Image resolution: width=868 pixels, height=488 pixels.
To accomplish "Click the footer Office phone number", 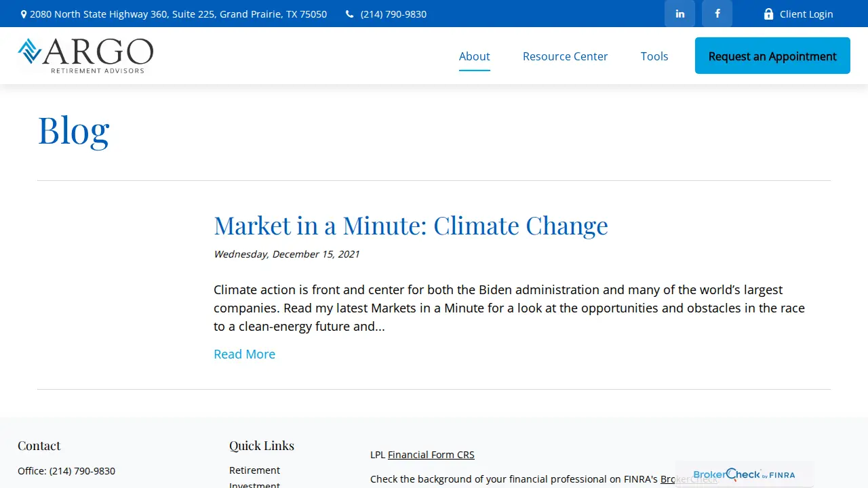I will (82, 471).
